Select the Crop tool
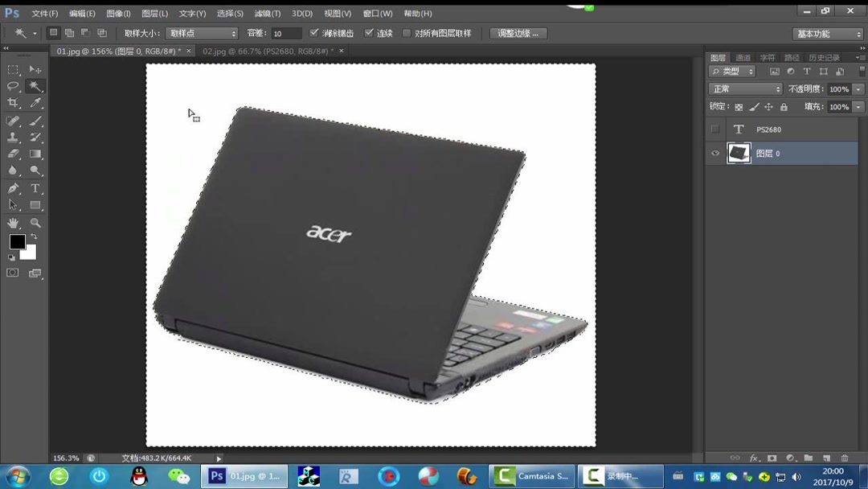Image resolution: width=868 pixels, height=489 pixels. pyautogui.click(x=13, y=102)
